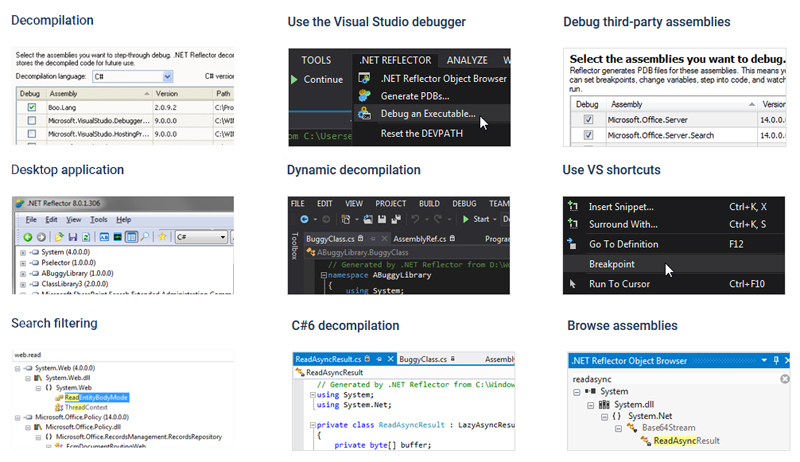Select ThreadContext in search results
Image resolution: width=800 pixels, height=462 pixels.
tap(86, 407)
